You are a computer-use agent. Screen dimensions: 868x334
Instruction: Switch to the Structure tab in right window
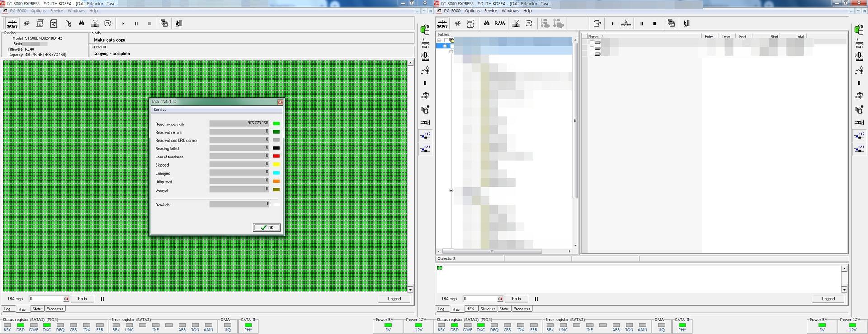tap(488, 309)
